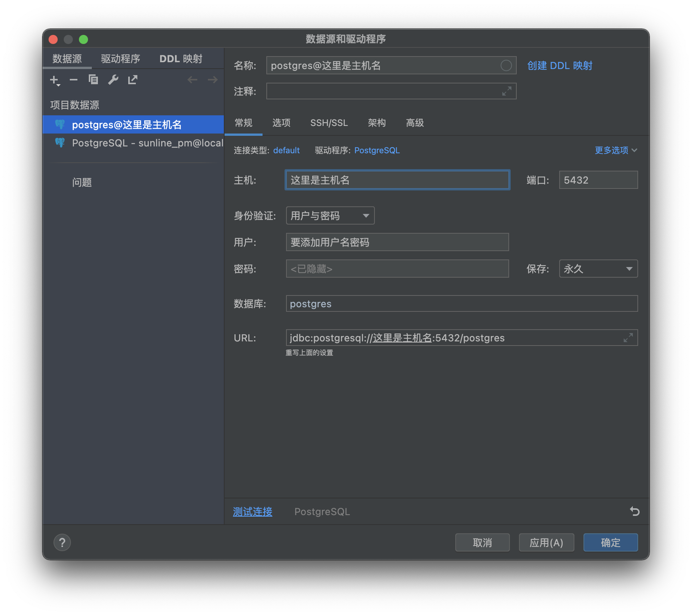This screenshot has width=692, height=616.
Task: Click the expand icon in URL field
Action: (629, 337)
